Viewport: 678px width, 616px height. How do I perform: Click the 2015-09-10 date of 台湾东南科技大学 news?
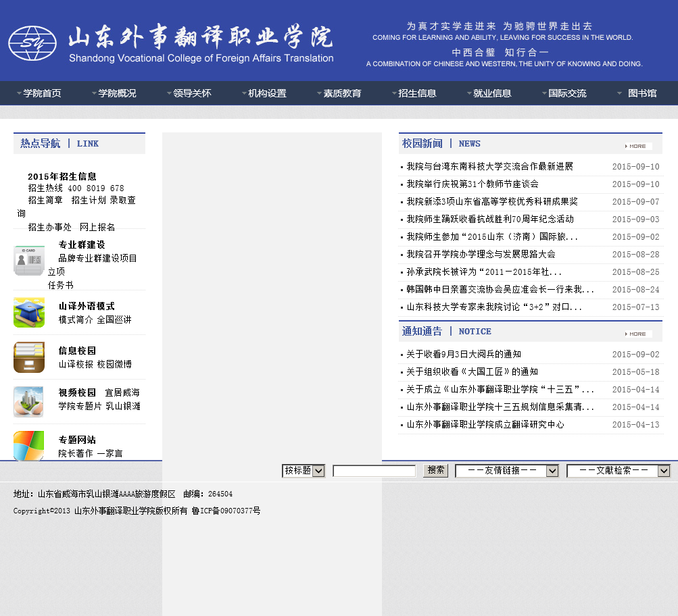(635, 166)
